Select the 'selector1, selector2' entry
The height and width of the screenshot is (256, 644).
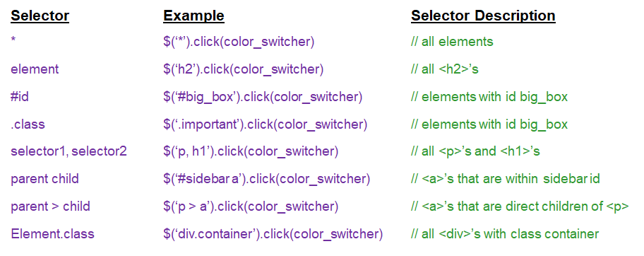pyautogui.click(x=68, y=151)
